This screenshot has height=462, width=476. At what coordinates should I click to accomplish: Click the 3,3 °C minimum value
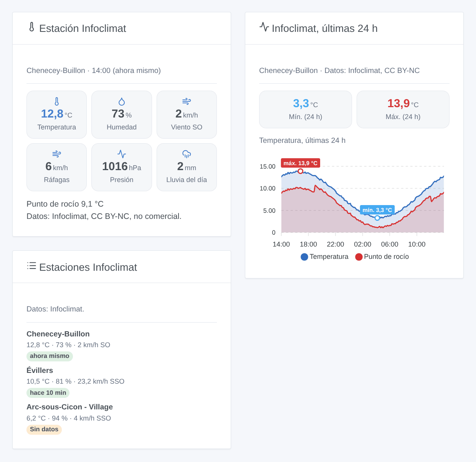click(306, 104)
